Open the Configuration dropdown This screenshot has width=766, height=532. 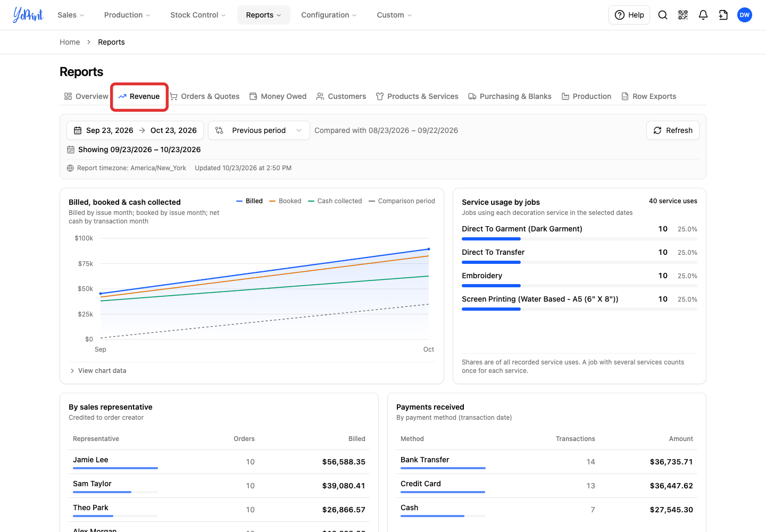point(329,15)
